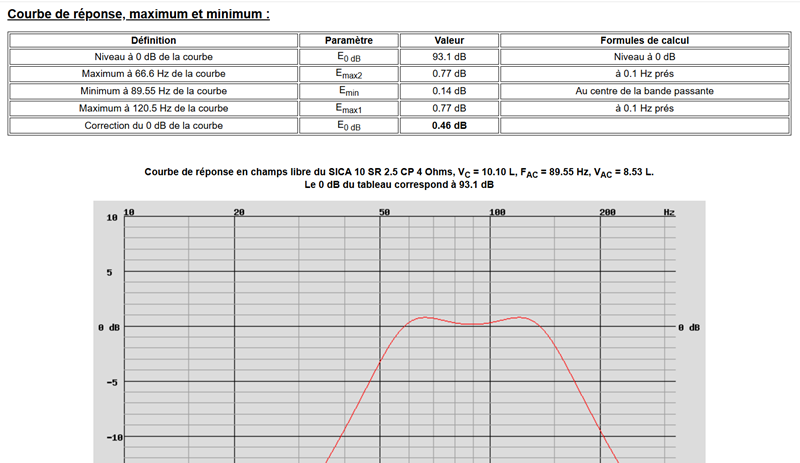Click the chart title mentioning SICA 10 SR 2.5
The width and height of the screenshot is (800, 463).
coord(399,173)
